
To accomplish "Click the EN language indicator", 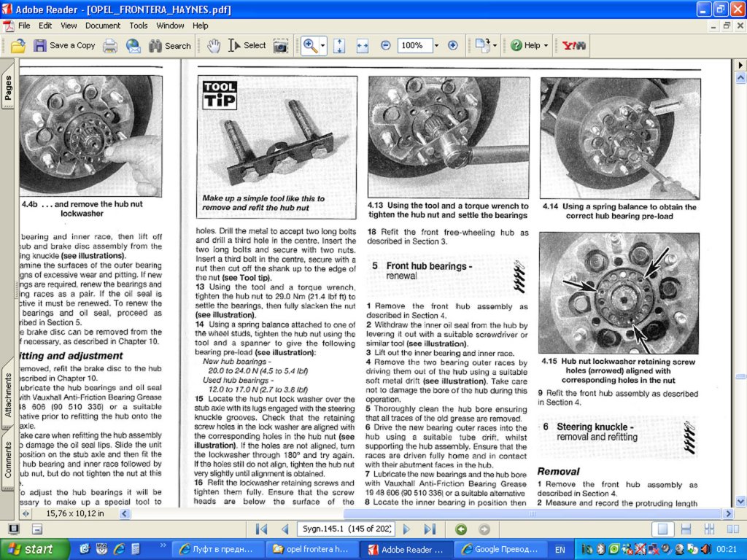I will pos(560,550).
